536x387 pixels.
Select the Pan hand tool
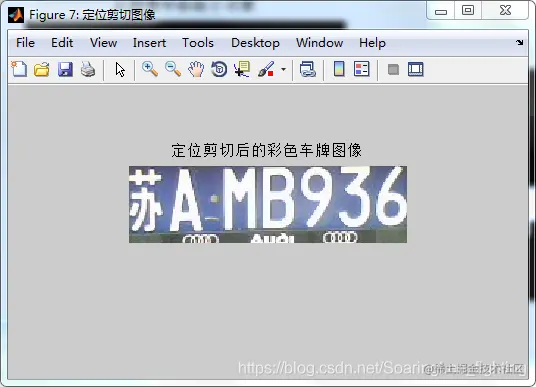(196, 69)
